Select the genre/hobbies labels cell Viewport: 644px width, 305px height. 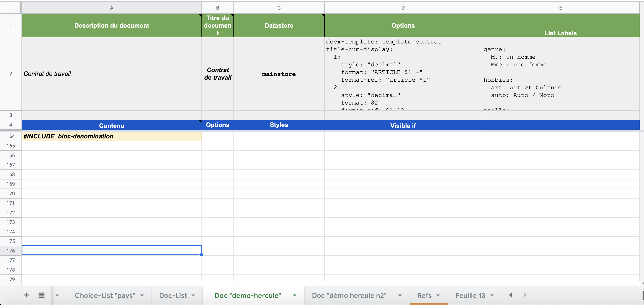tap(560, 74)
